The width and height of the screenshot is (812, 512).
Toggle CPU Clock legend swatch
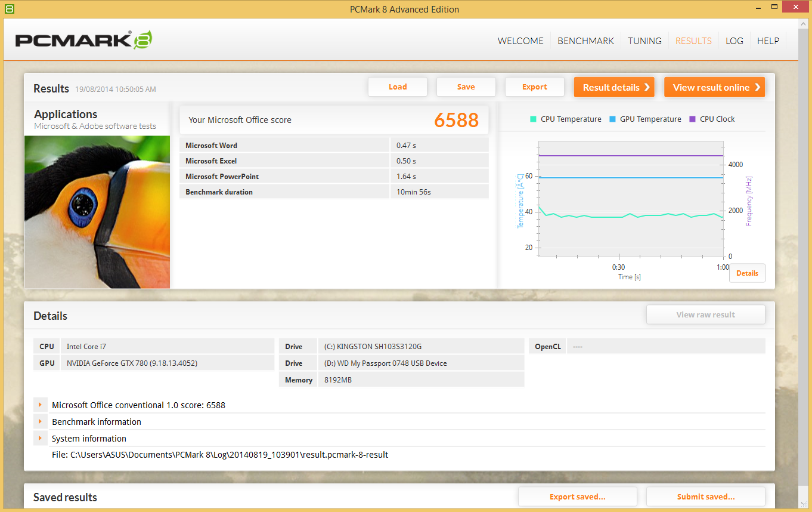tap(692, 119)
